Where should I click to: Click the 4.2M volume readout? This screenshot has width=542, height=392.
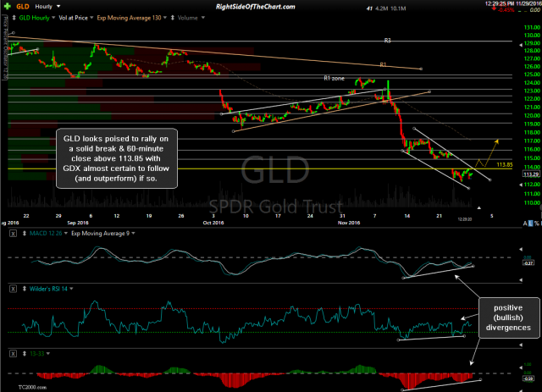coord(382,8)
